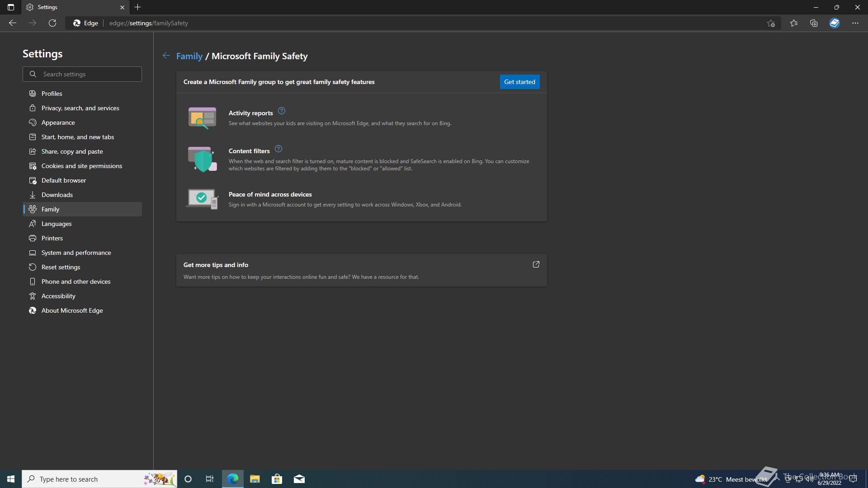Open Cortana from taskbar

[188, 479]
